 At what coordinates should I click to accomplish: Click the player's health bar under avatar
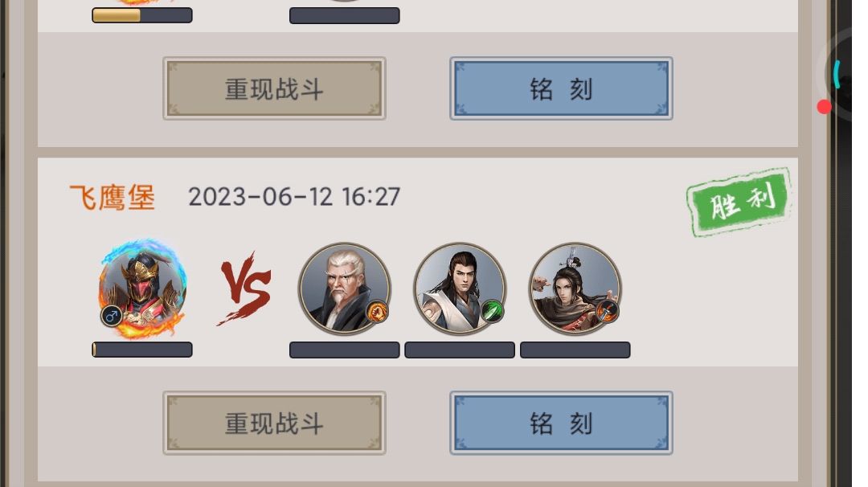click(142, 350)
